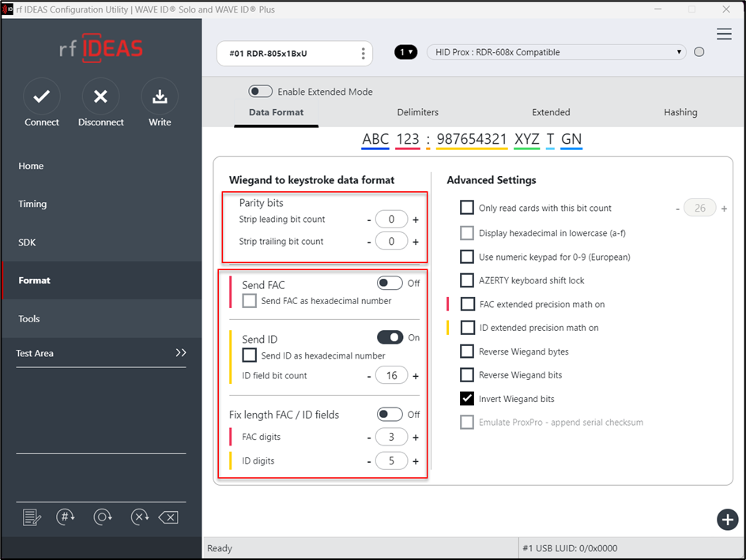Click the 987654321 ID segment in preview
Screen dimensions: 746x560
pyautogui.click(x=472, y=140)
